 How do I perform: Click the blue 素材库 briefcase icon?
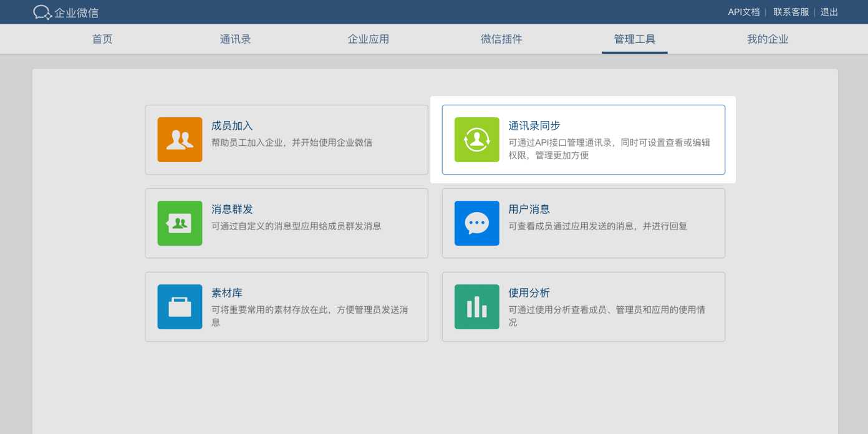pos(180,307)
